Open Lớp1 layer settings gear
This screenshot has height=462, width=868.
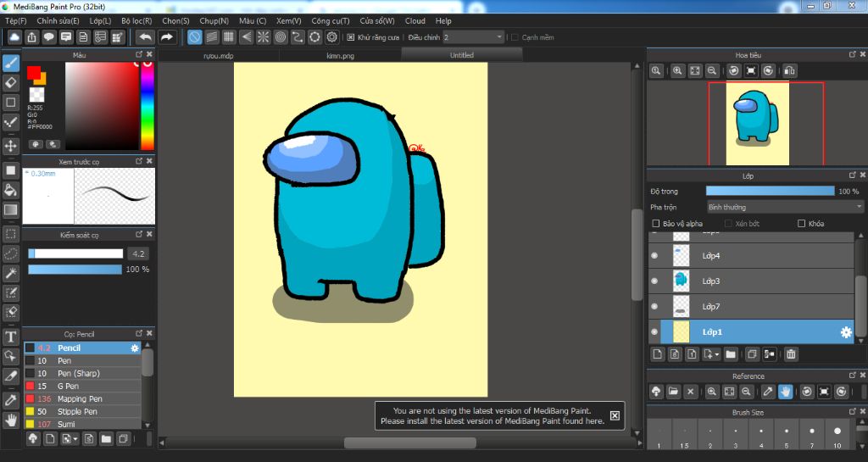pos(846,332)
